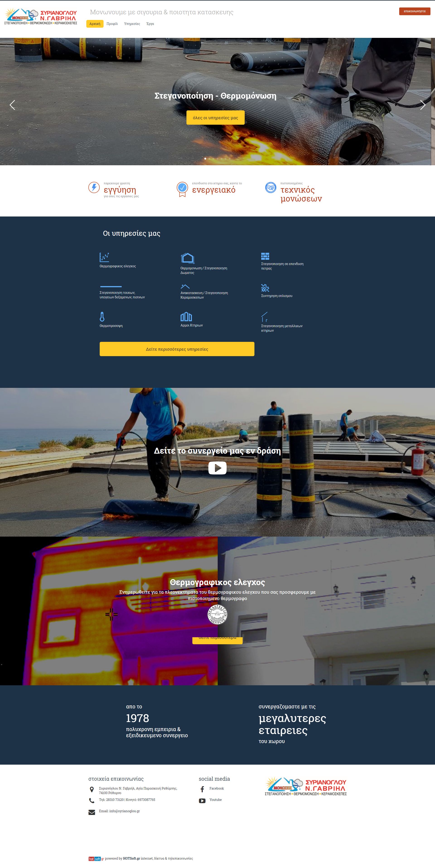435x868 pixels.
Task: Click the thermographic check chart icon
Action: (104, 257)
